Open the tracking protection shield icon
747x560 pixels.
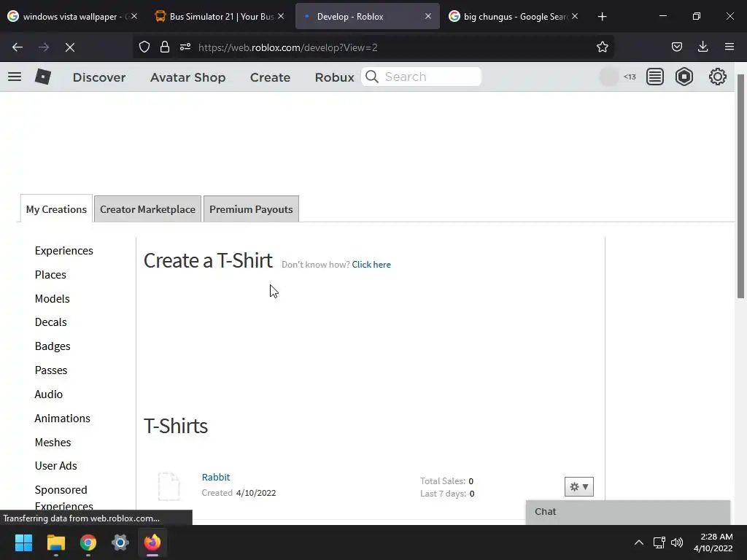(144, 47)
